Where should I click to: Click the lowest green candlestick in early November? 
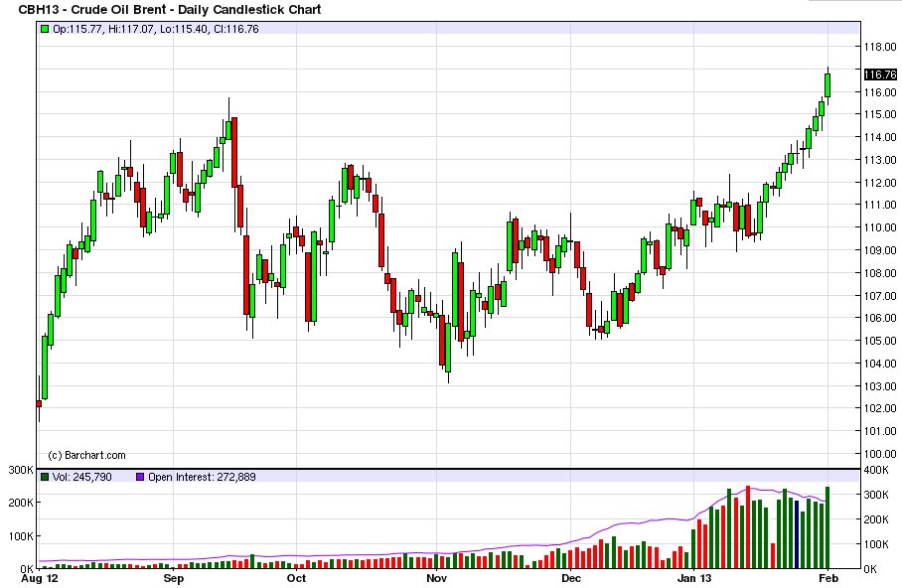tap(448, 348)
